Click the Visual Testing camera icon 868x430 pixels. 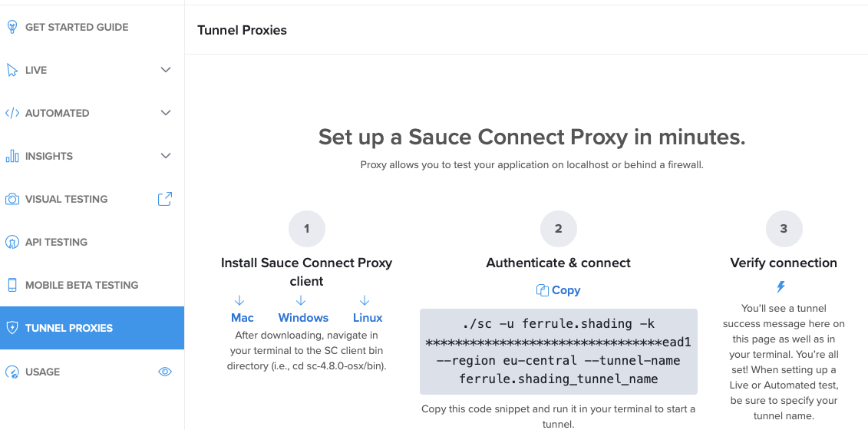[12, 199]
